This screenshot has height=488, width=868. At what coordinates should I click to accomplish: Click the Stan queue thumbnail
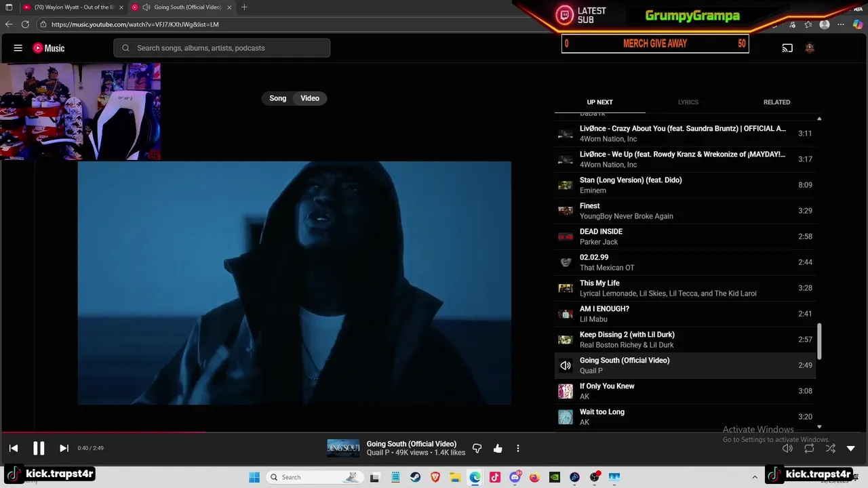pos(566,185)
